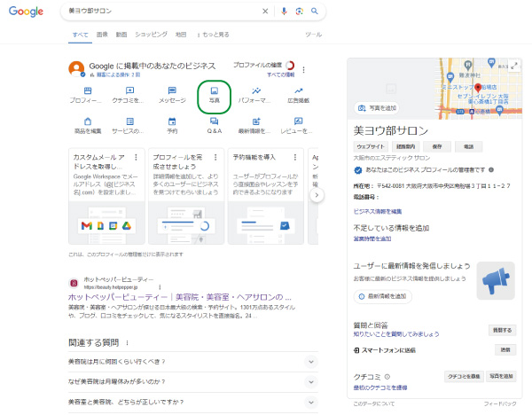
Task: Click the map thumbnail in business panel
Action: click(x=479, y=89)
